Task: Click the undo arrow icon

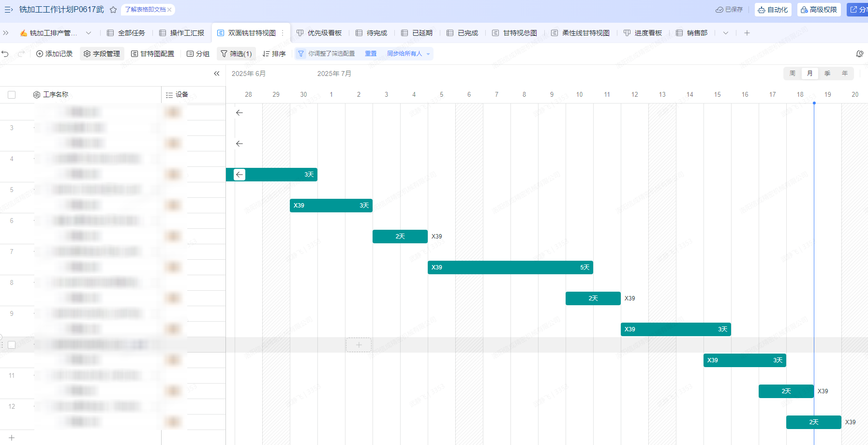Action: pos(5,54)
